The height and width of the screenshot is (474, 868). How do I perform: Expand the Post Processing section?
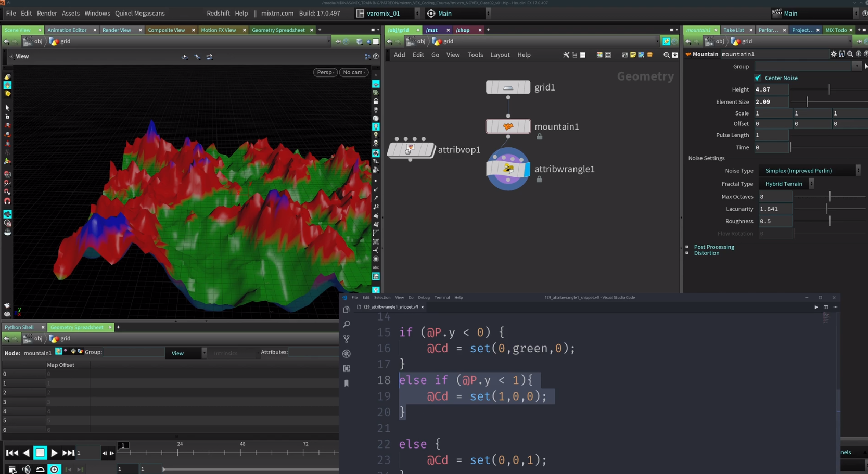tap(713, 247)
